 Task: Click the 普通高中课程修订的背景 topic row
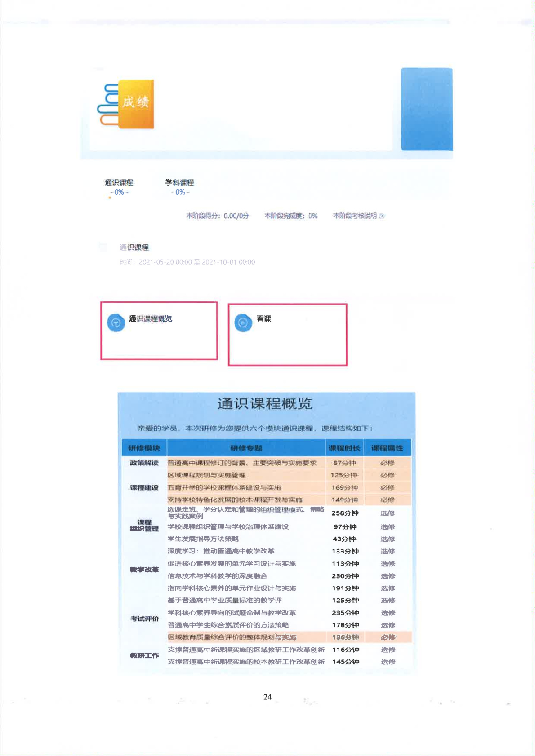(289, 463)
